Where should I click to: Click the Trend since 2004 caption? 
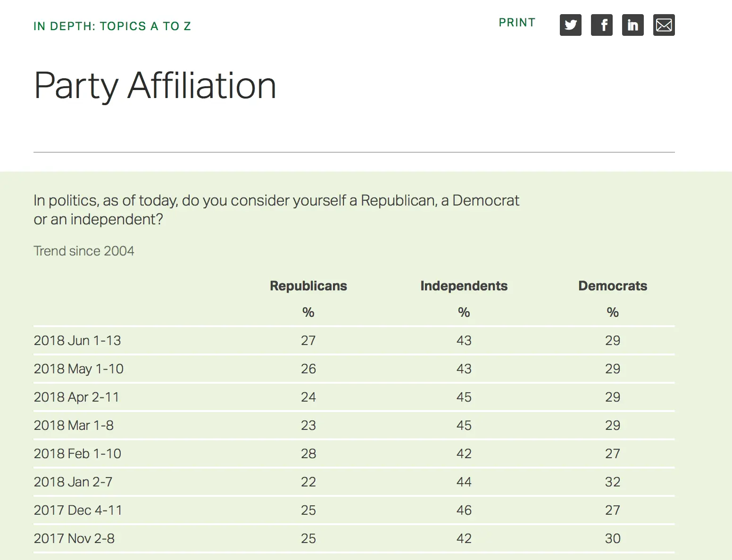[84, 251]
